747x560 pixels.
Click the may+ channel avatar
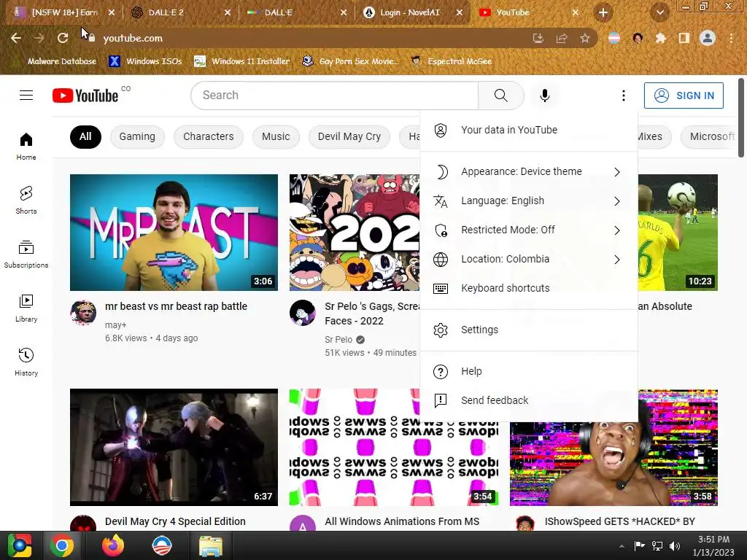click(83, 313)
